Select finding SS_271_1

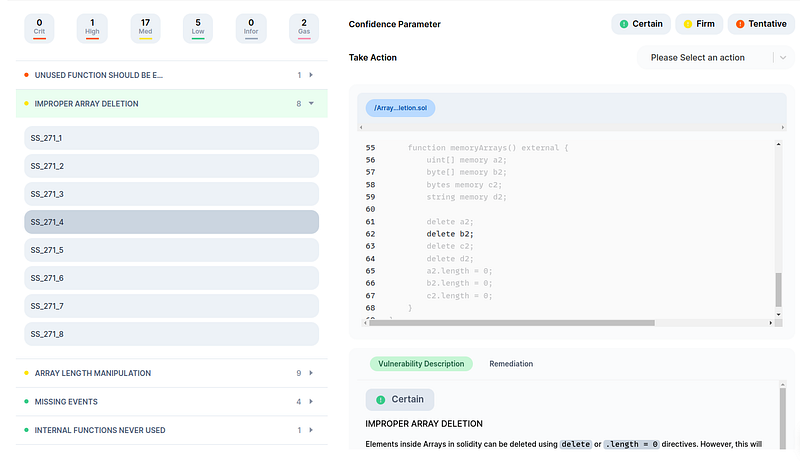[171, 138]
